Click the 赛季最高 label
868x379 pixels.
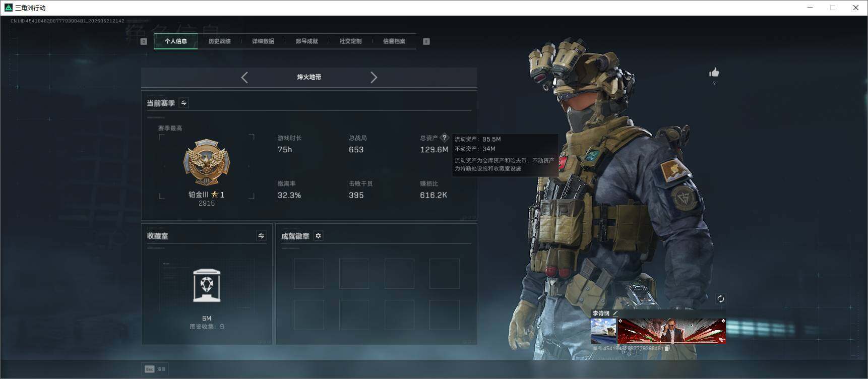(x=170, y=128)
